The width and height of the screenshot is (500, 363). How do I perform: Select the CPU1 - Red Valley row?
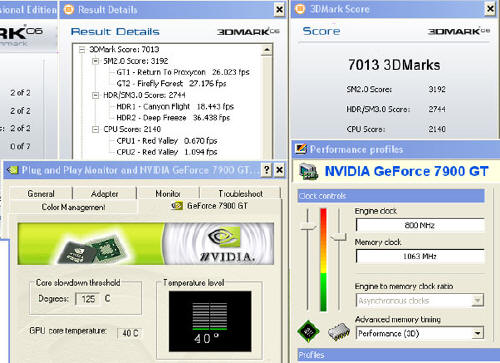click(x=167, y=141)
